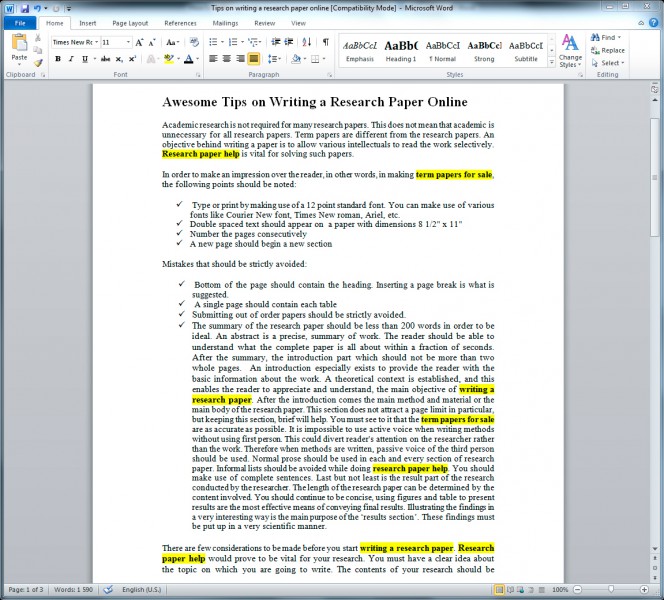Open the Text Effects button
The height and width of the screenshot is (600, 664).
[x=151, y=59]
